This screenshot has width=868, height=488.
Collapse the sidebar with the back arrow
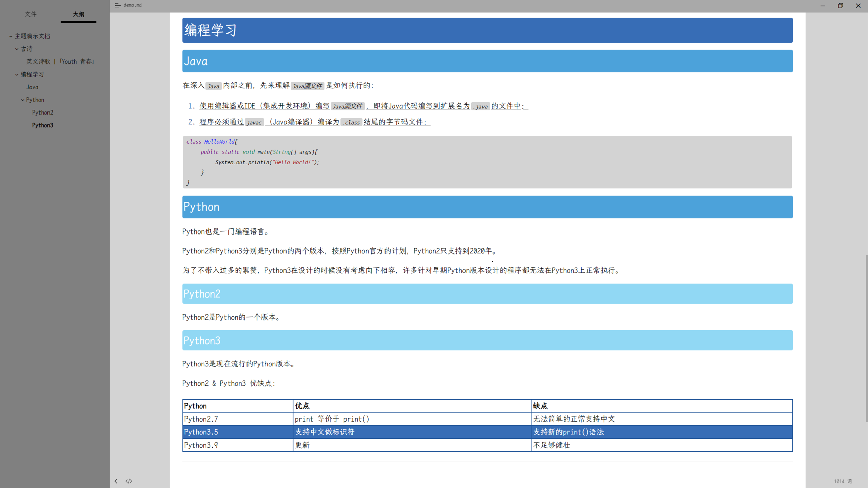[116, 481]
